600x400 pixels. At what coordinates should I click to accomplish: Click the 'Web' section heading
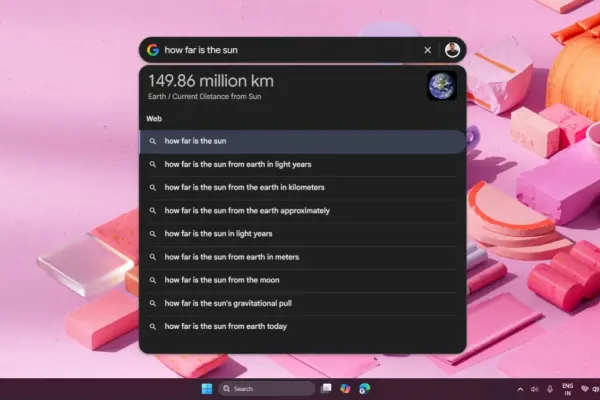[x=154, y=119]
